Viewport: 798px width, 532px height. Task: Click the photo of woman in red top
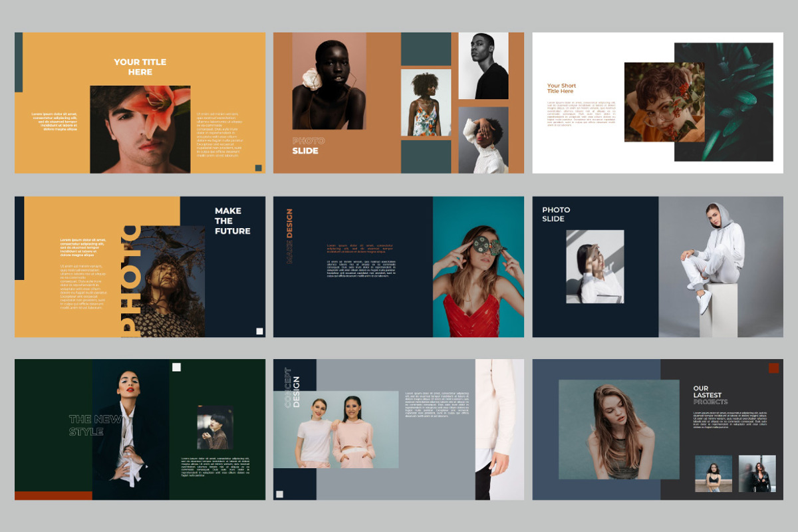click(478, 267)
